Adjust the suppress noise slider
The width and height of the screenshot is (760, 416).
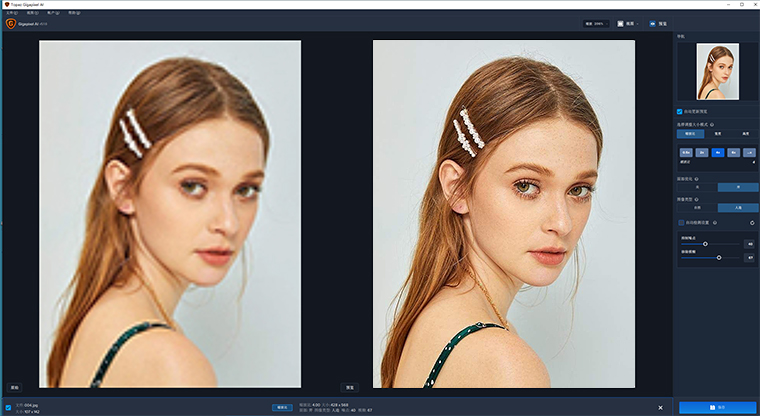705,243
